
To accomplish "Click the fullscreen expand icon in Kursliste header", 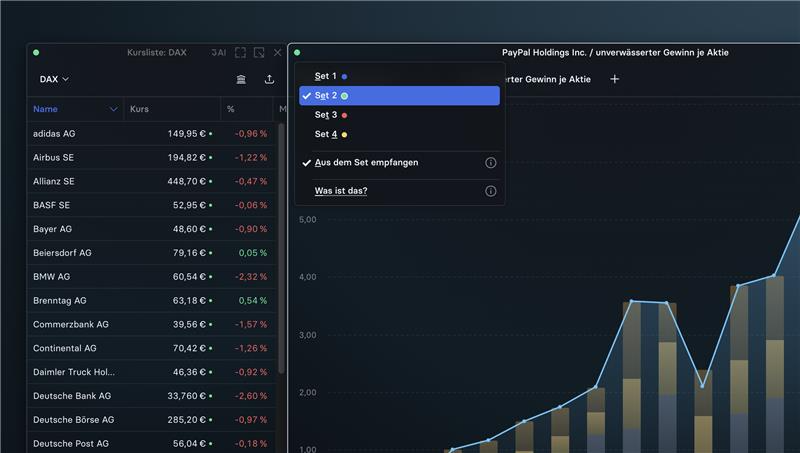I will 240,53.
